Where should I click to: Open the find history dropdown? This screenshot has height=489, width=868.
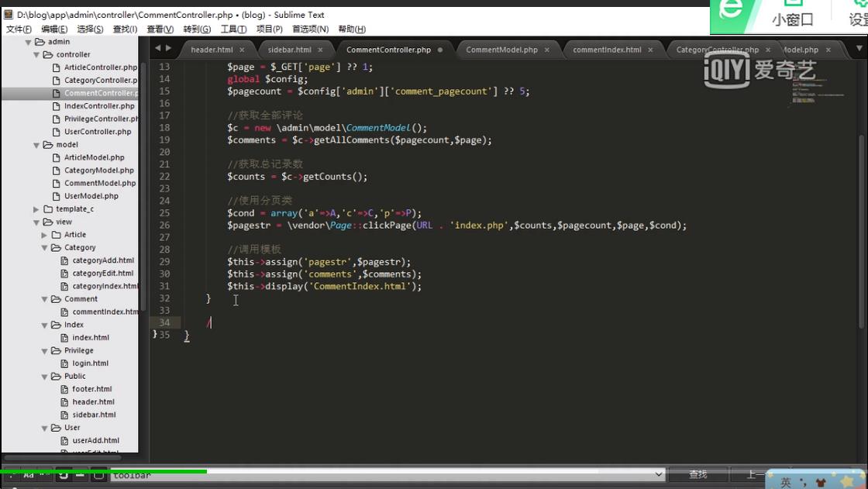pos(659,474)
